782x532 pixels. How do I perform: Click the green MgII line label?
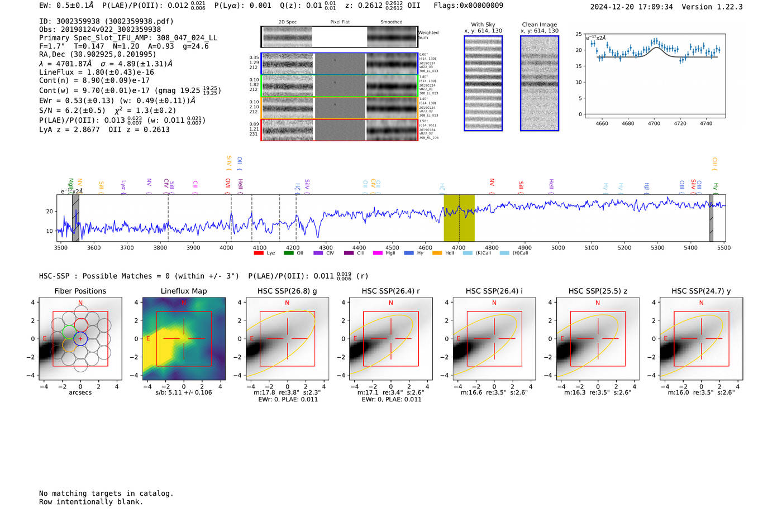pos(71,185)
